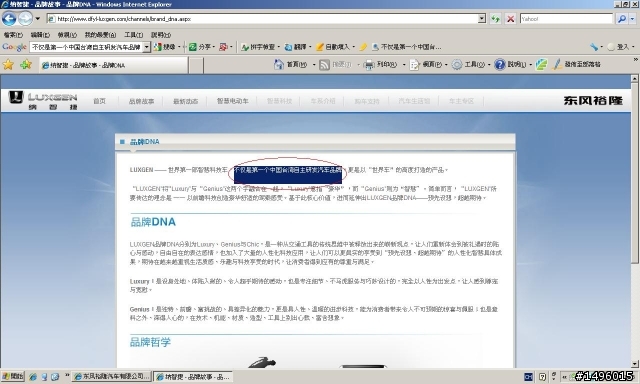Click the Google toolbar logo

pyautogui.click(x=14, y=47)
